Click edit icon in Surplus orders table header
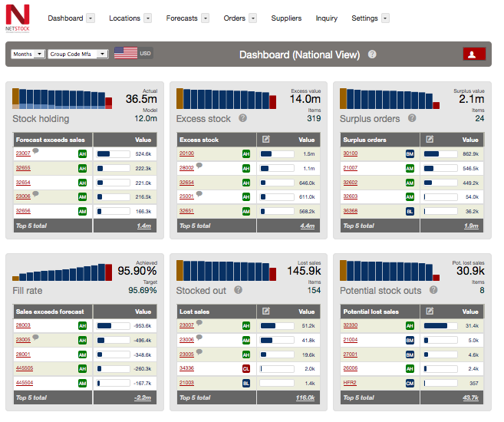Viewport: 504px width, 422px height. (x=430, y=140)
